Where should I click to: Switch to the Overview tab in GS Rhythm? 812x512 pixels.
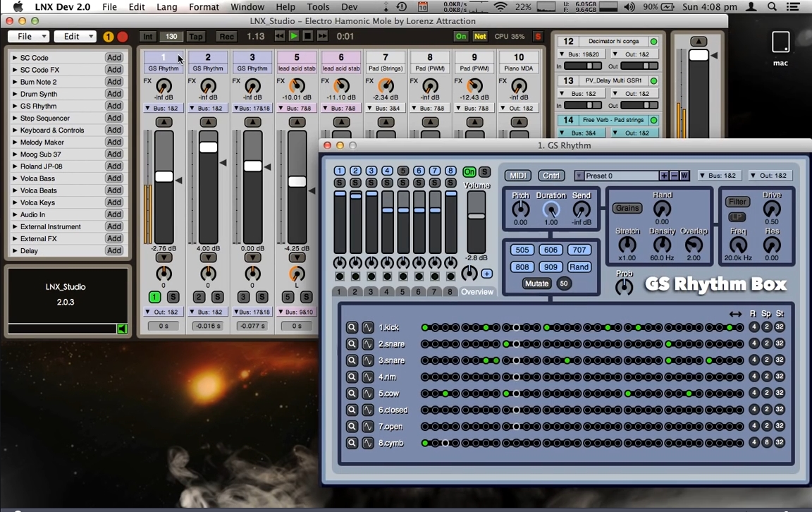point(477,292)
